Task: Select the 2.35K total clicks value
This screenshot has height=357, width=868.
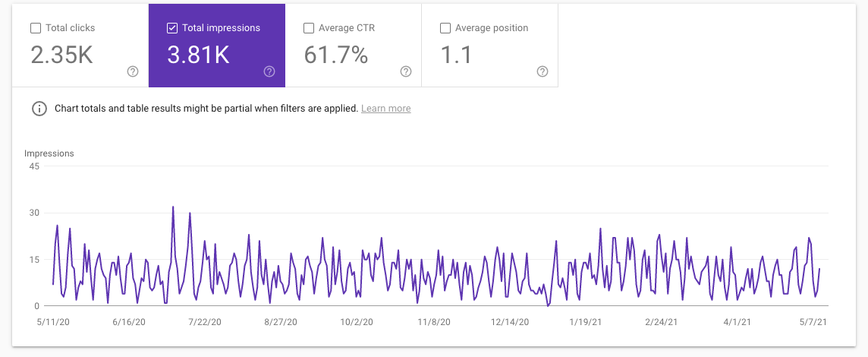Action: (x=61, y=55)
